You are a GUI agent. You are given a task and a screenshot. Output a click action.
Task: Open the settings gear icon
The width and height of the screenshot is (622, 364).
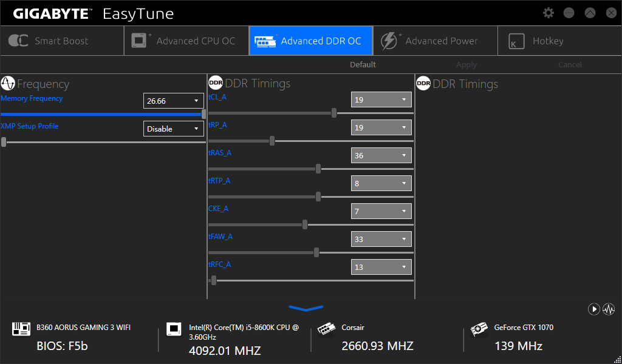pos(549,13)
